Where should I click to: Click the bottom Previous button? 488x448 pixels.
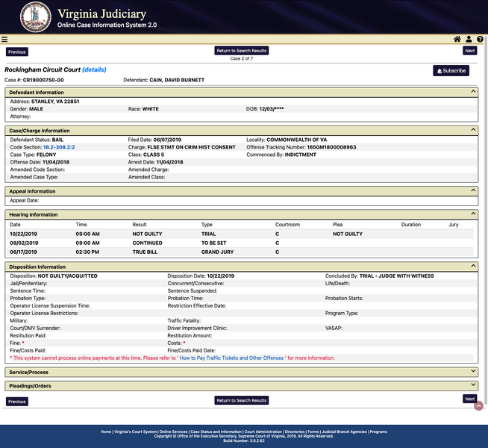[17, 401]
